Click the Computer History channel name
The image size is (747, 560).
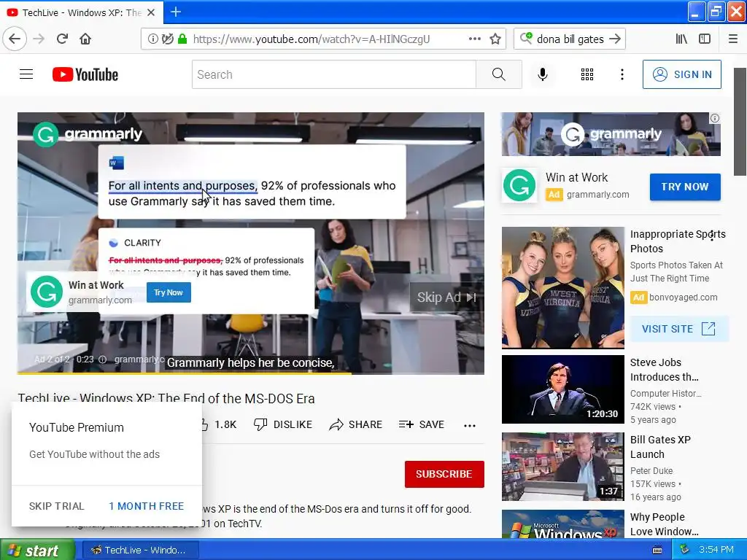pyautogui.click(x=665, y=393)
